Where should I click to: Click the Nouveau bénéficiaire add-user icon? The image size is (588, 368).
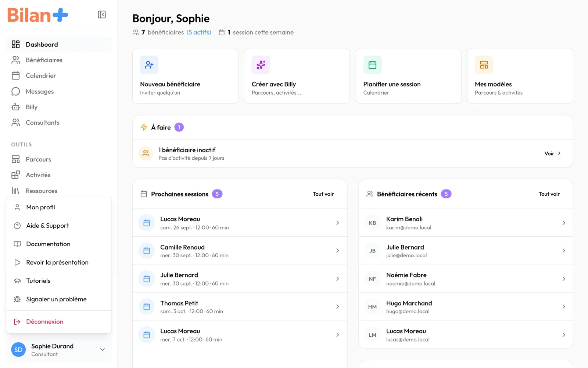149,65
